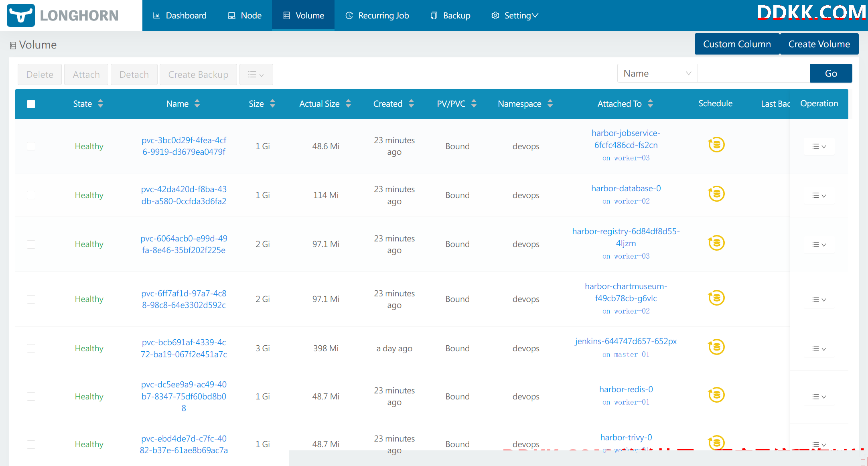This screenshot has height=466, width=868.
Task: Open operation menu for jenkins row
Action: click(819, 349)
